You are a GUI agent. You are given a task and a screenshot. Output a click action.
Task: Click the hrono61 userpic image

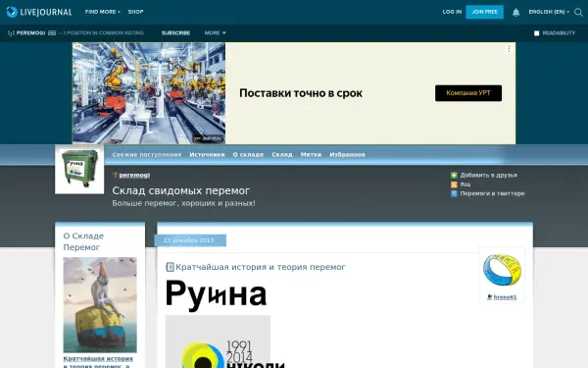point(502,270)
